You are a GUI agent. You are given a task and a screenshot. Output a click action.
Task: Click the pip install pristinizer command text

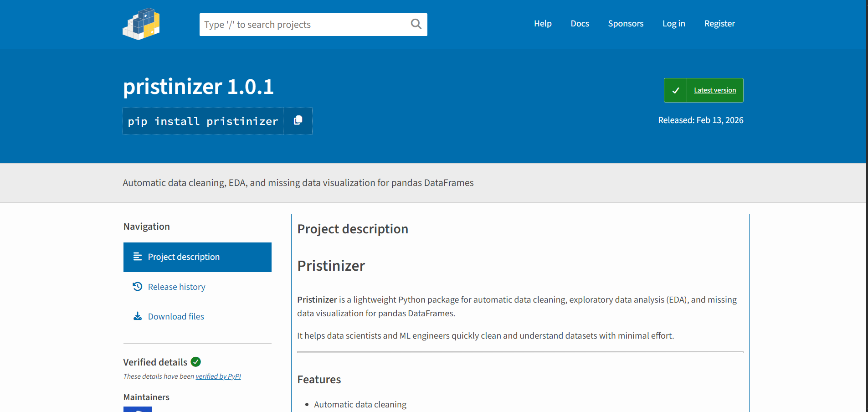point(203,121)
